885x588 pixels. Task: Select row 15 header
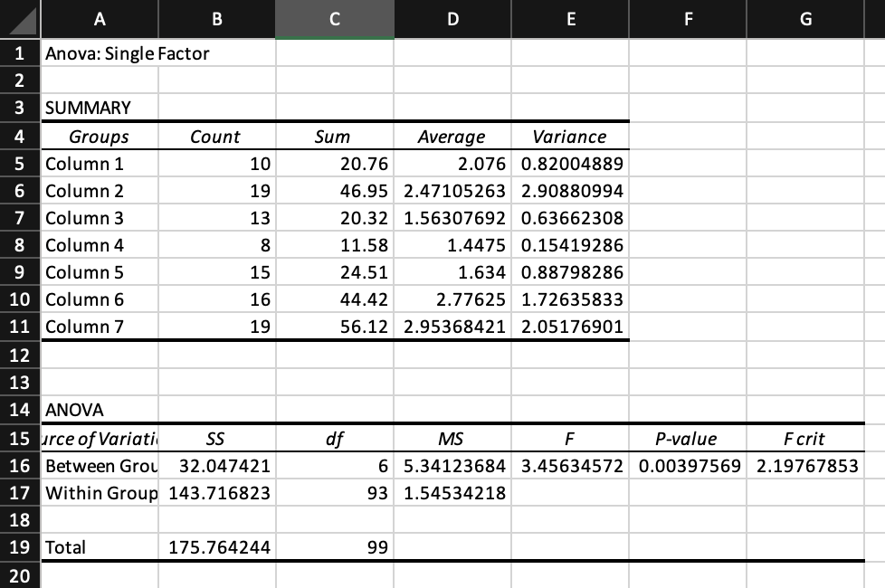(x=20, y=439)
